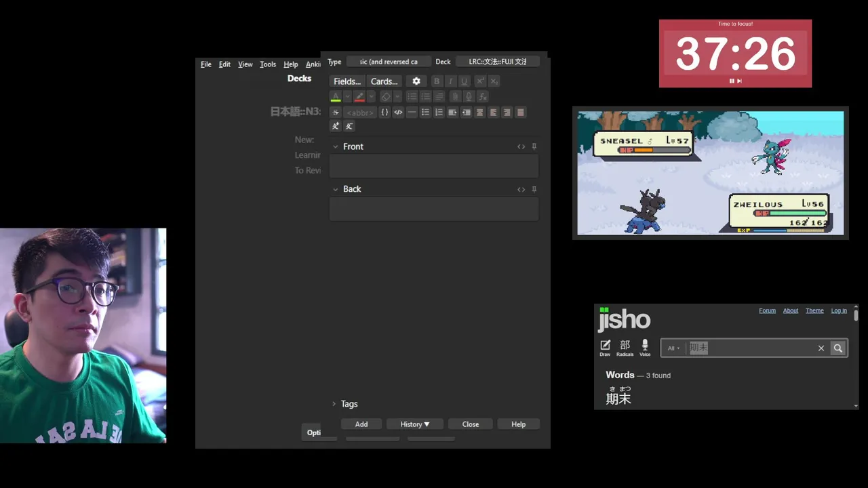This screenshot has height=488, width=868.
Task: Open the All search filter dropdown
Action: 673,348
